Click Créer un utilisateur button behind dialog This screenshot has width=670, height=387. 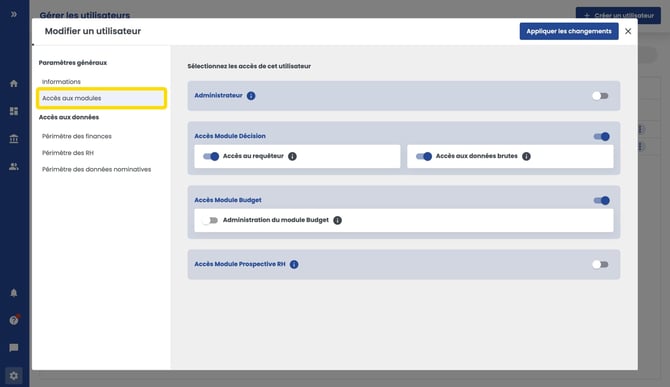[x=618, y=15]
